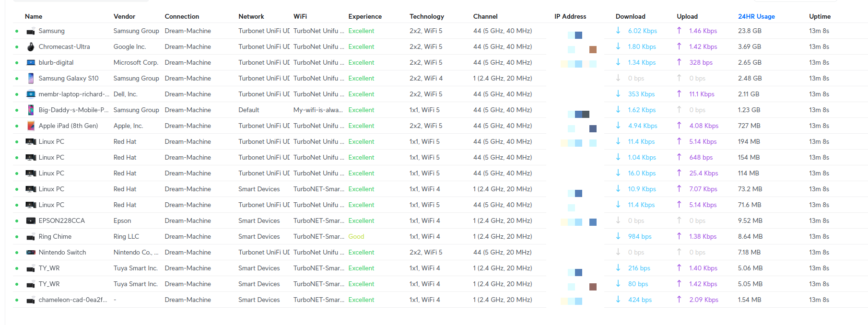Sort by the Channel column header
This screenshot has width=868, height=325.
click(485, 16)
